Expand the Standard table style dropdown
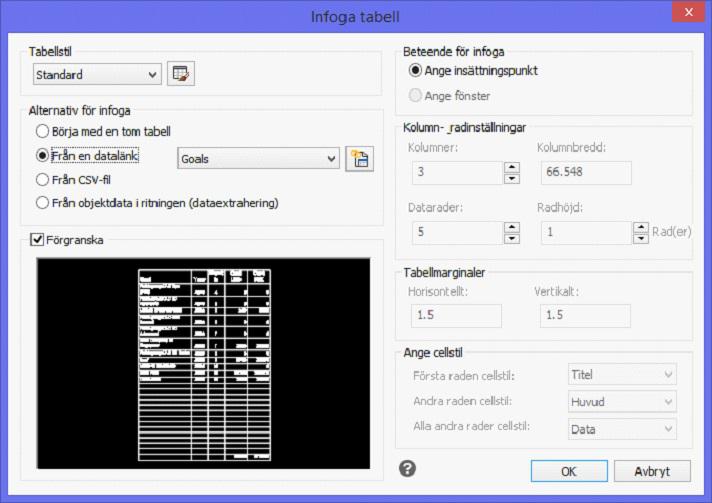 pyautogui.click(x=97, y=74)
